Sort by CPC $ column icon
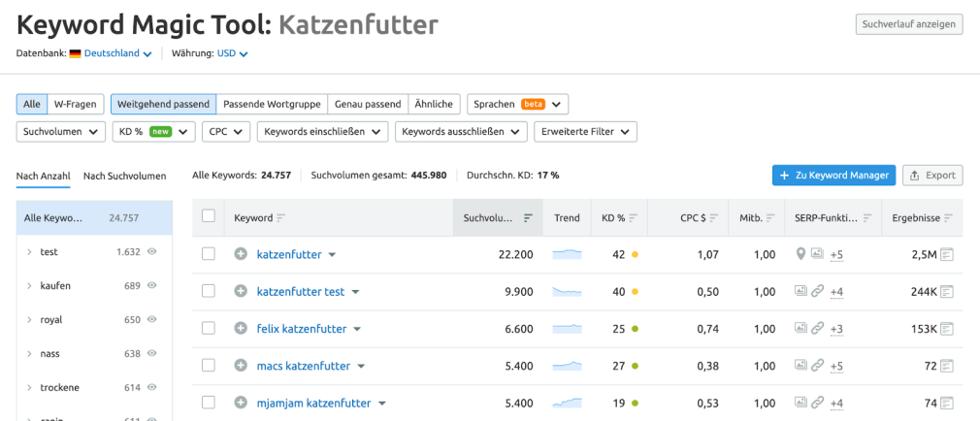Screen dimensions: 980x421 click(x=714, y=218)
